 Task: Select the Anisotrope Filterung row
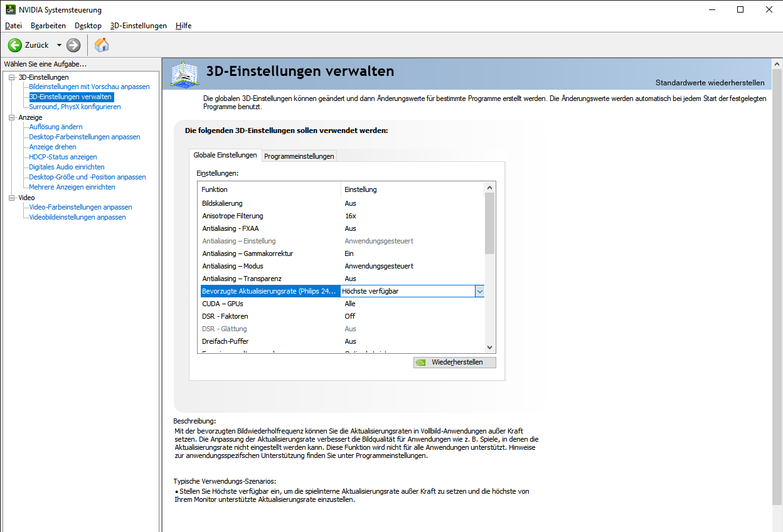343,216
